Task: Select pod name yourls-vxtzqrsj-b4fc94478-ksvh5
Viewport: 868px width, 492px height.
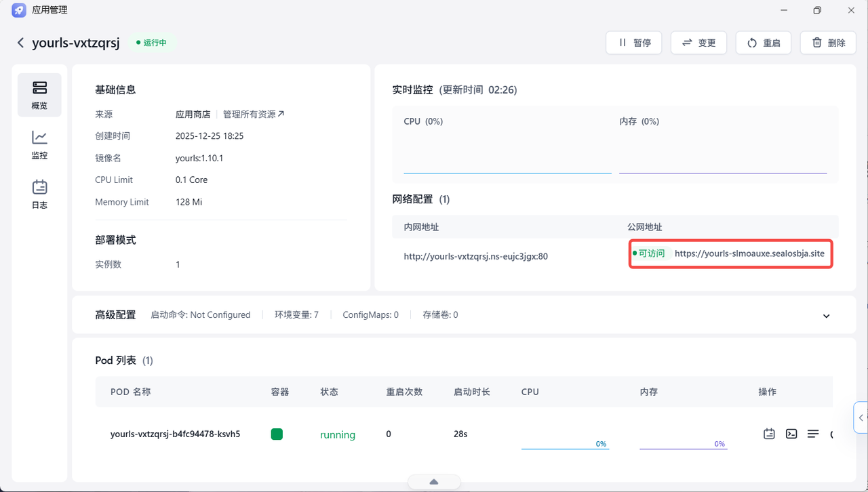Action: (175, 434)
